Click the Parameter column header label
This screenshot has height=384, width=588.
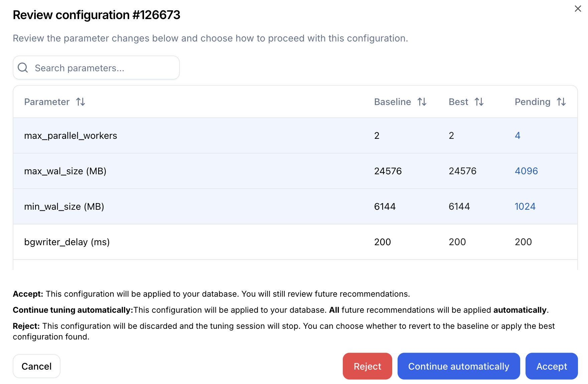click(47, 102)
